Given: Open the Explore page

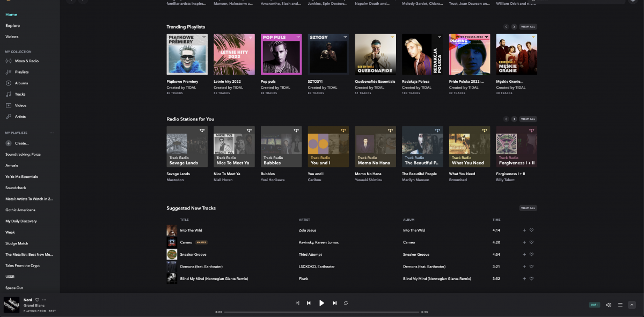Looking at the screenshot, I should 12,26.
